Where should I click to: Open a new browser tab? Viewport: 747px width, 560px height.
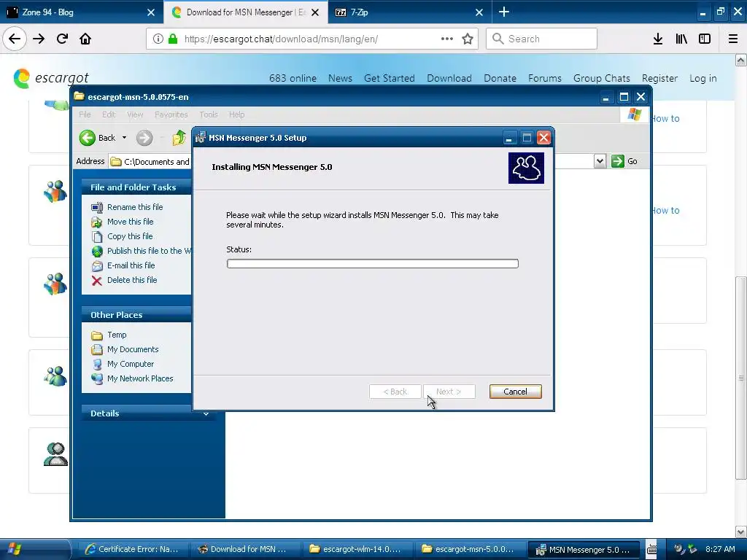click(504, 12)
